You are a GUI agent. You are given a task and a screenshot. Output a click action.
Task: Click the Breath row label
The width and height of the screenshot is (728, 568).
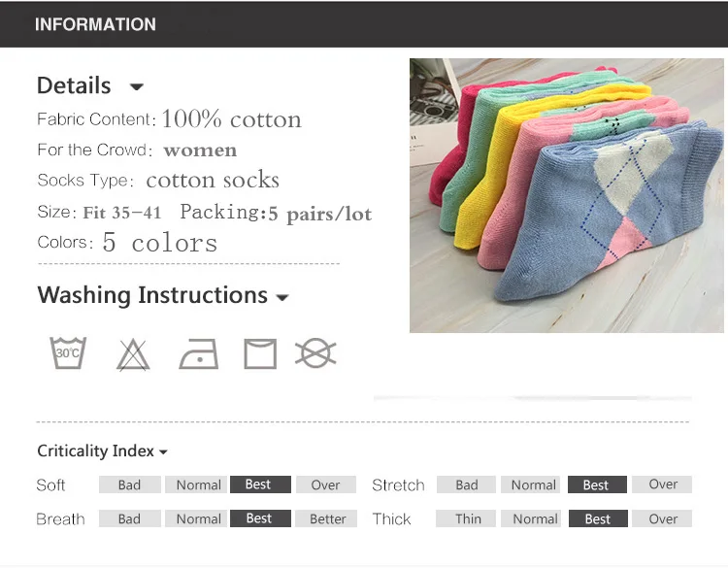(x=61, y=518)
